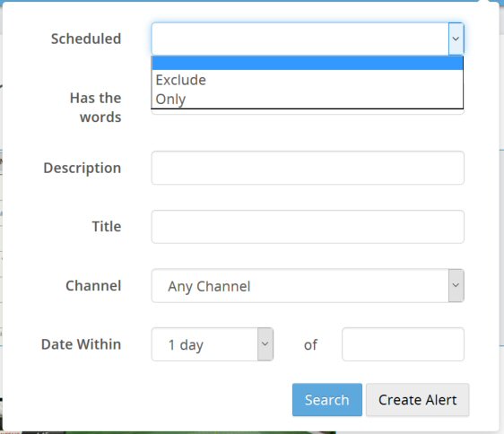Click the 'Has the words' label
Viewport: 504px width, 434px height.
(x=96, y=108)
